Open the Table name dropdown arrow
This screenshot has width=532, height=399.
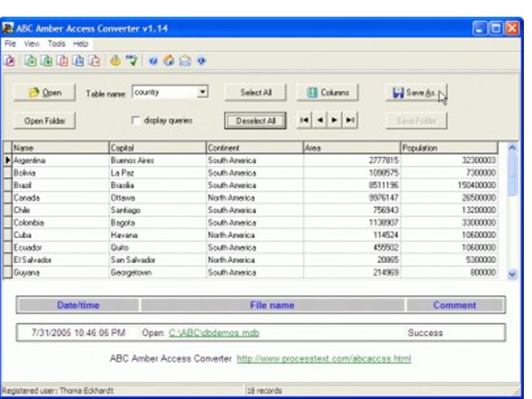(202, 92)
